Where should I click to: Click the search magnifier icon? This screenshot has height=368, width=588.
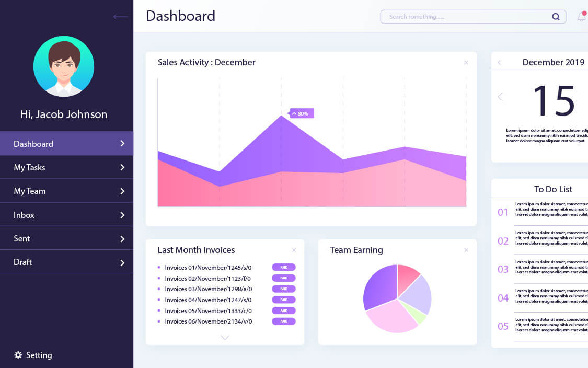pos(556,16)
